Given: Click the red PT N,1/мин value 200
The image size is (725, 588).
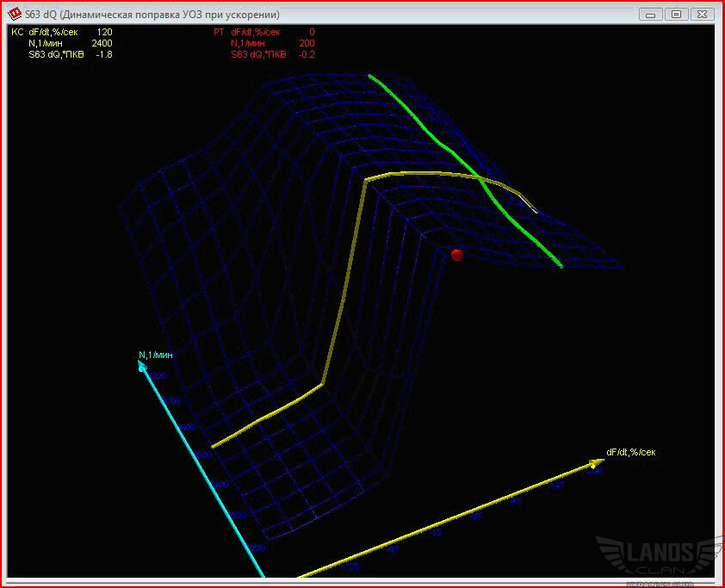Looking at the screenshot, I should pyautogui.click(x=306, y=43).
